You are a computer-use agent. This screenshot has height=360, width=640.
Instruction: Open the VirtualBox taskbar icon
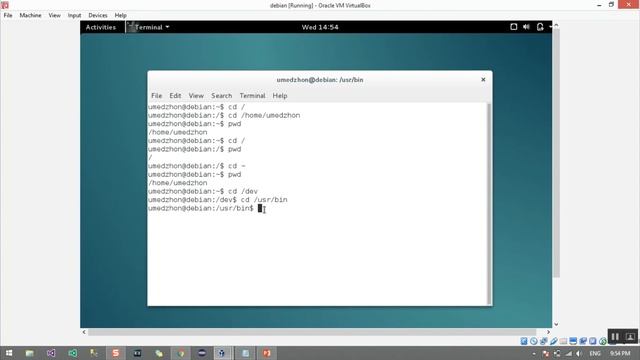click(x=222, y=353)
